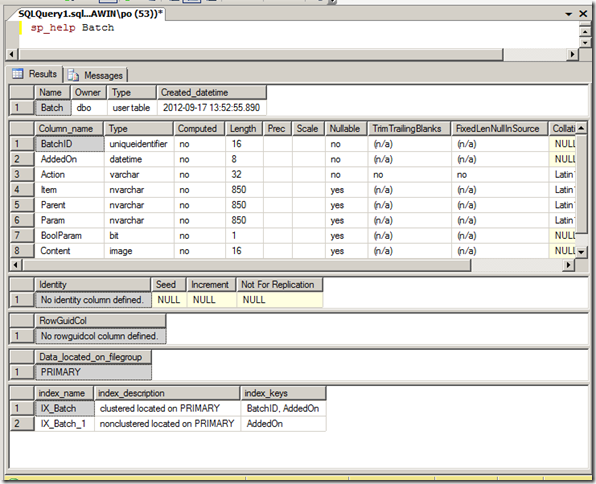Click the query editor scroll left arrow
Image resolution: width=596 pixels, height=484 pixels.
point(12,54)
